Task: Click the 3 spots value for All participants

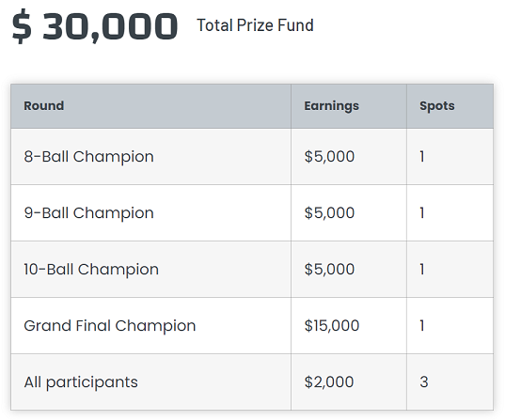Action: pos(424,382)
